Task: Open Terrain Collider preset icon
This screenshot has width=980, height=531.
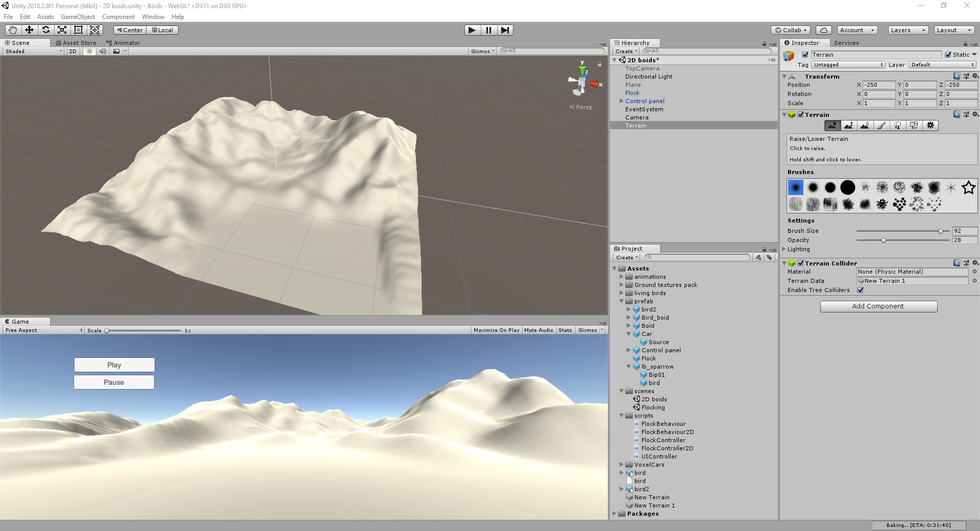Action: coord(966,263)
